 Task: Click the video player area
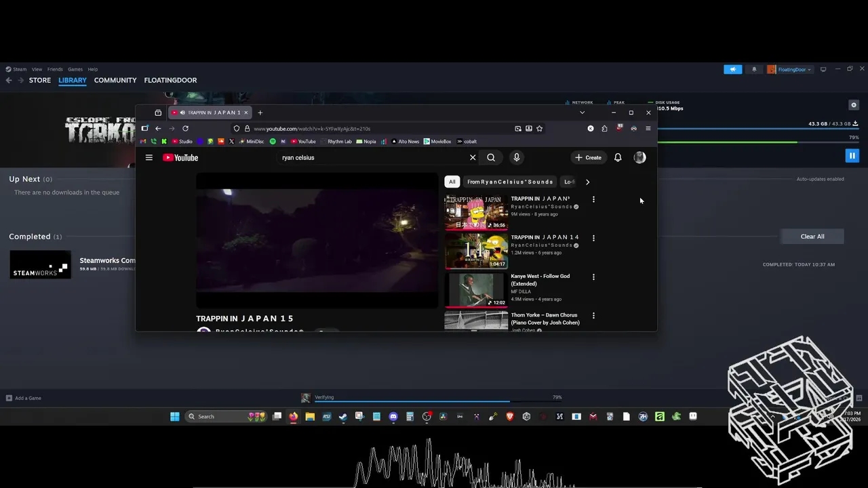click(317, 241)
